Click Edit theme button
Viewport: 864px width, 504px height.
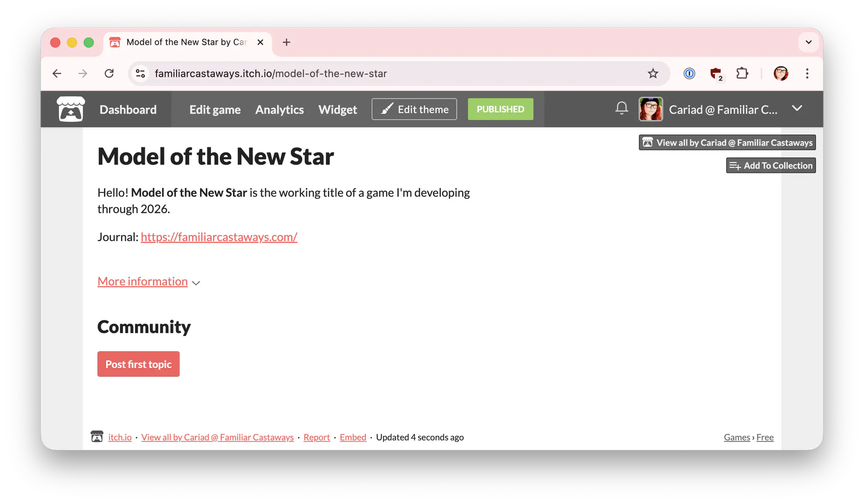(x=414, y=109)
